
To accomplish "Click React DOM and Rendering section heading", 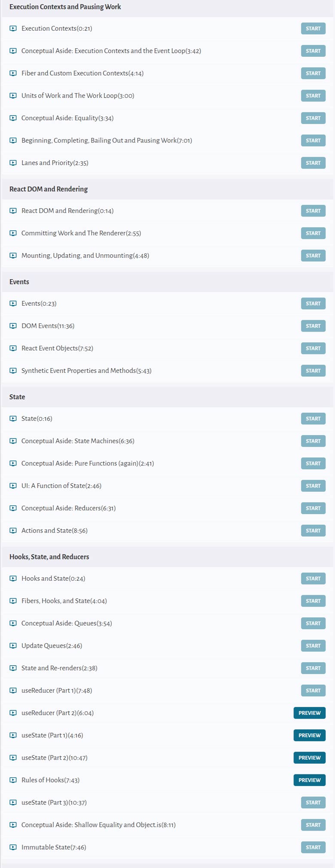I will (49, 189).
